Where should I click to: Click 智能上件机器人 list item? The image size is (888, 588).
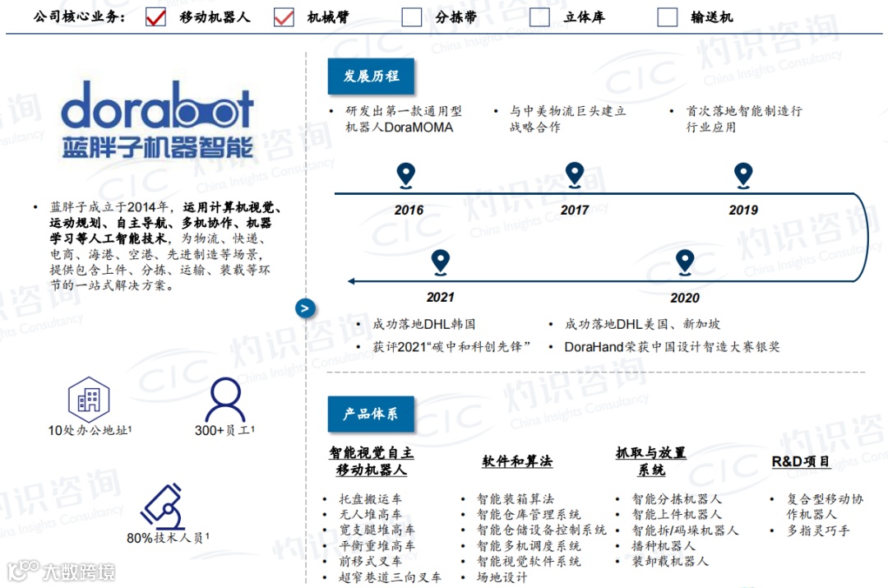[x=677, y=514]
